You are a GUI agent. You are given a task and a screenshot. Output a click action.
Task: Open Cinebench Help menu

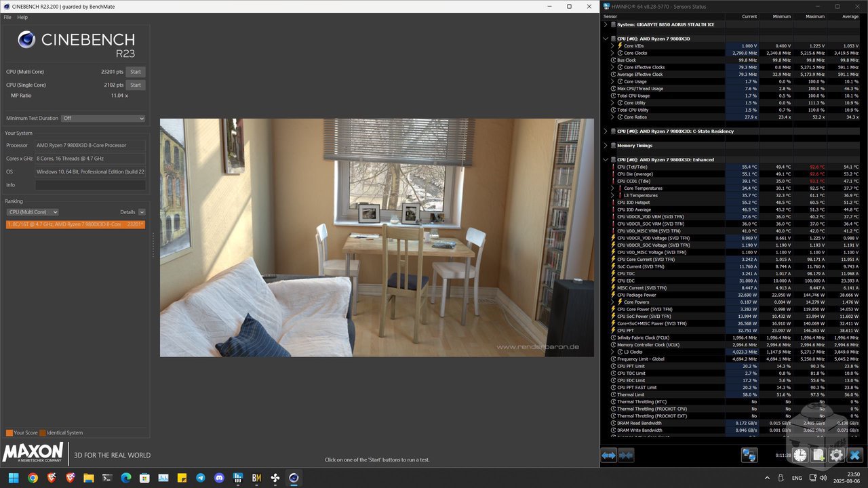22,17
